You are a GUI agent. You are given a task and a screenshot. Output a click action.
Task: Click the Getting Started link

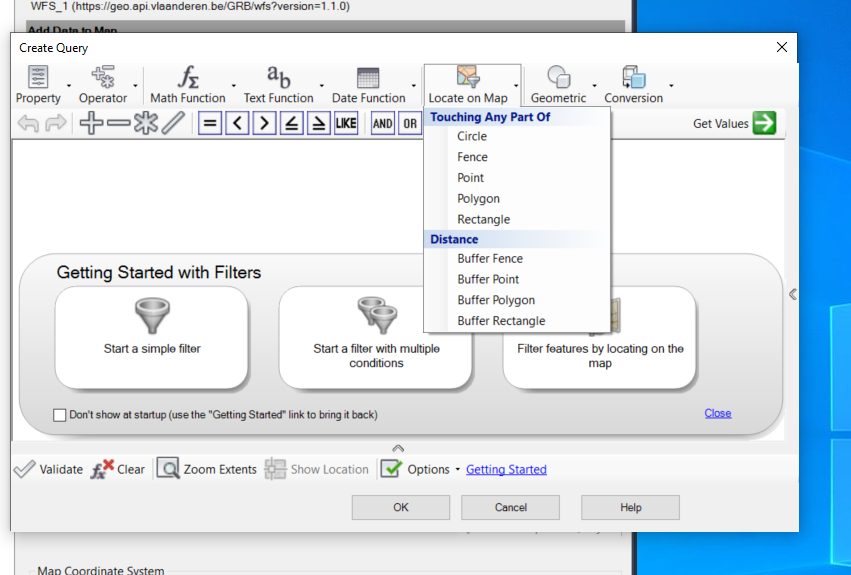point(506,469)
